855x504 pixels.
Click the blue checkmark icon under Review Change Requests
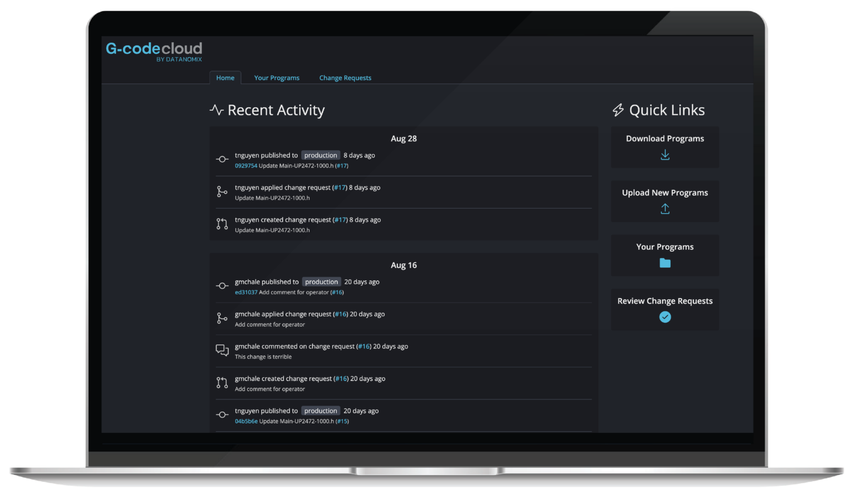665,317
